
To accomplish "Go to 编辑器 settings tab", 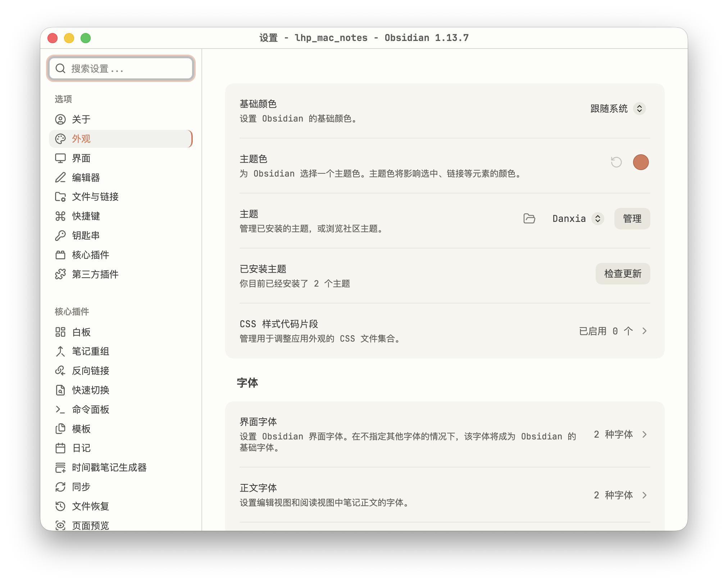I will click(x=121, y=177).
